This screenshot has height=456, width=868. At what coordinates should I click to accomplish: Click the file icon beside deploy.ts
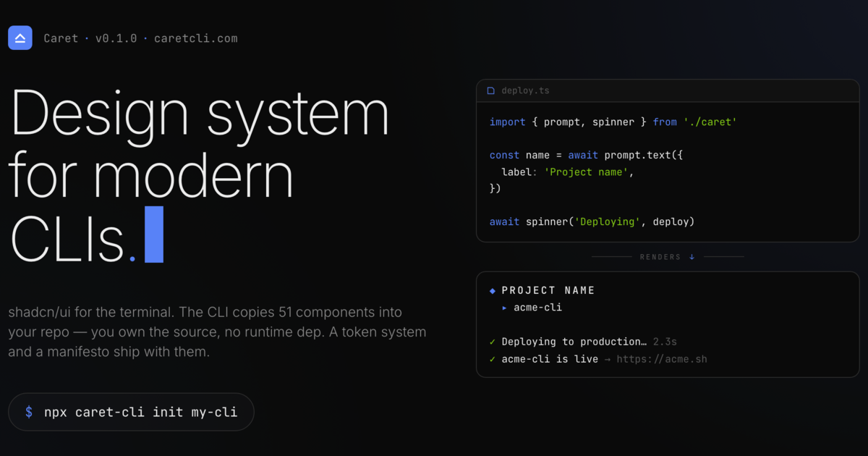click(x=491, y=91)
